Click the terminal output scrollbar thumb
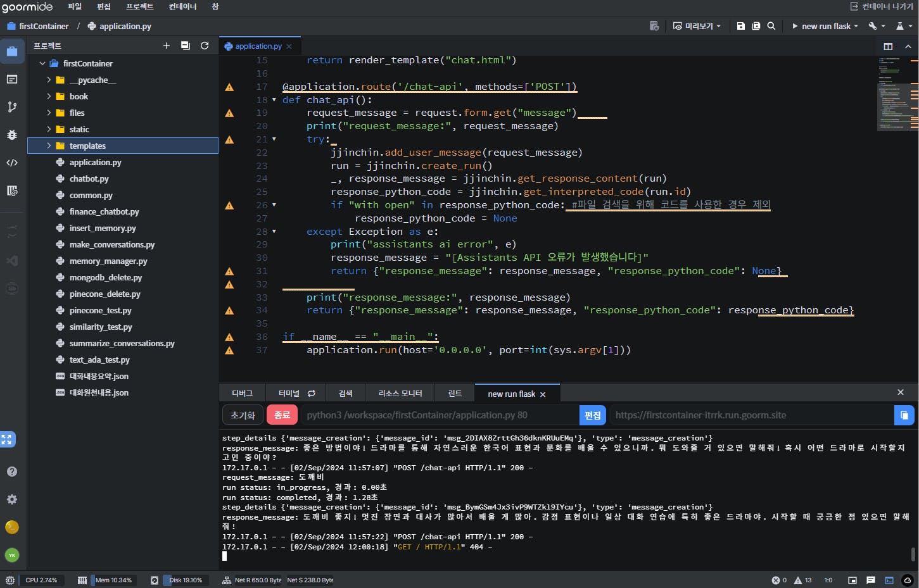Image resolution: width=919 pixels, height=588 pixels. (x=913, y=554)
